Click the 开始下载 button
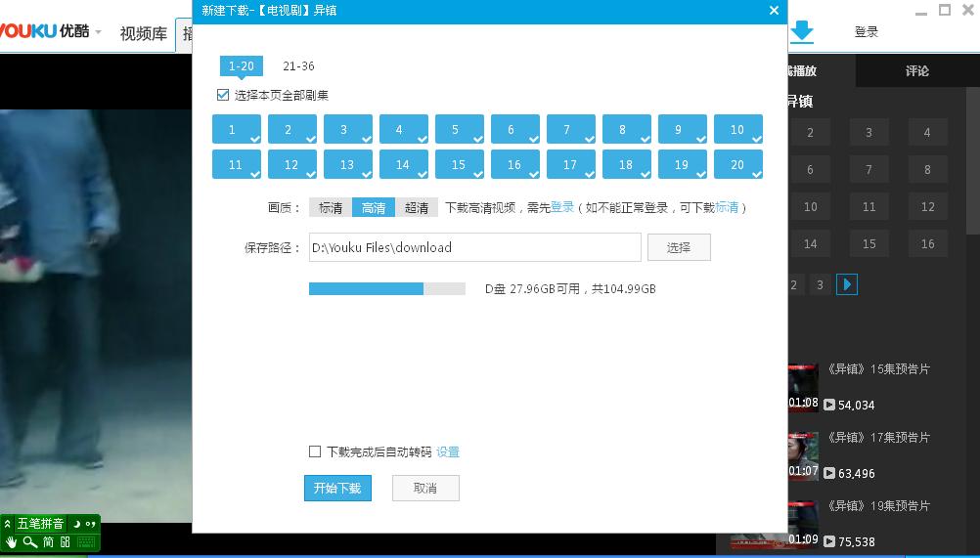Viewport: 980px width, 558px height. [x=337, y=488]
